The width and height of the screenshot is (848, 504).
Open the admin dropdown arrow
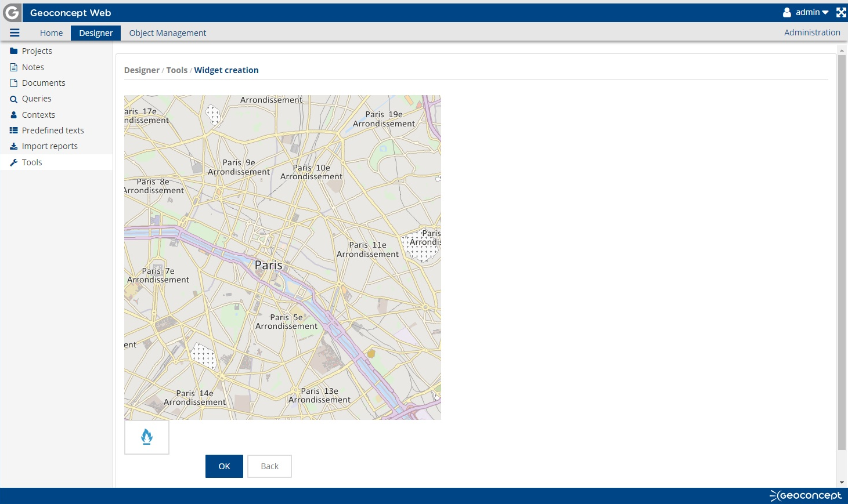click(825, 12)
